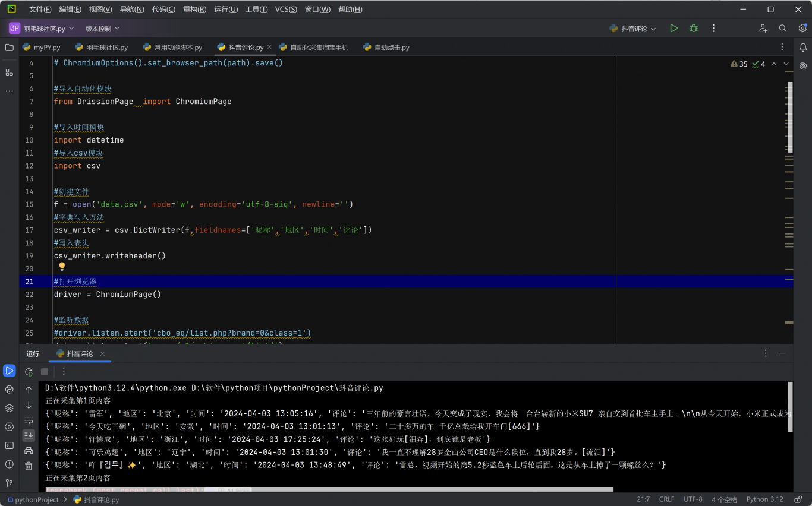This screenshot has height=506, width=812.
Task: Click the 21:7 line column indicator
Action: click(x=643, y=499)
